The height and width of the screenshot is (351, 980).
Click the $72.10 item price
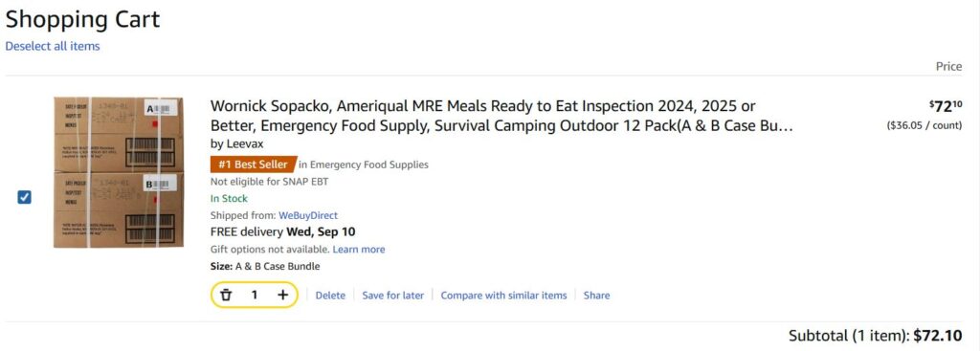(x=945, y=106)
